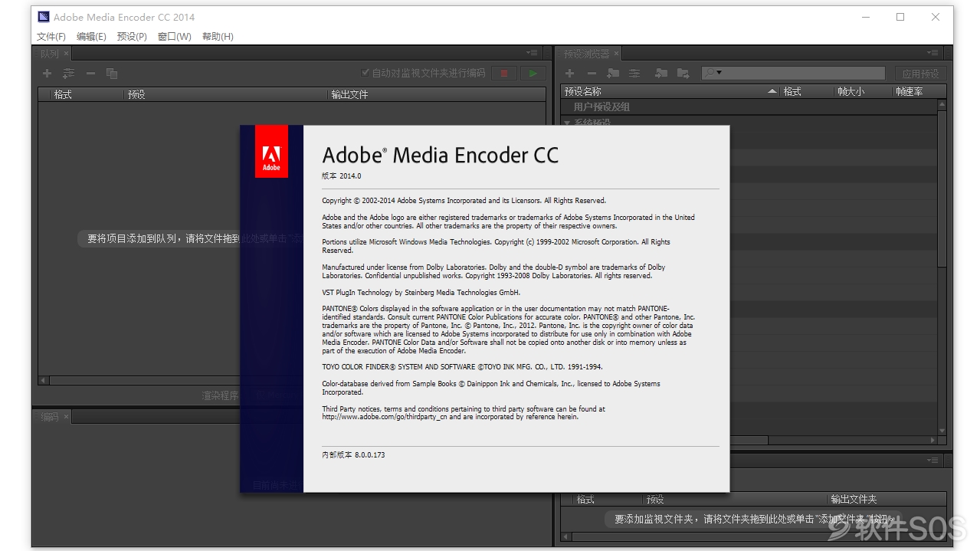Click the remove minus icon in Queue panel
This screenshot has width=980, height=551.
tap(90, 74)
